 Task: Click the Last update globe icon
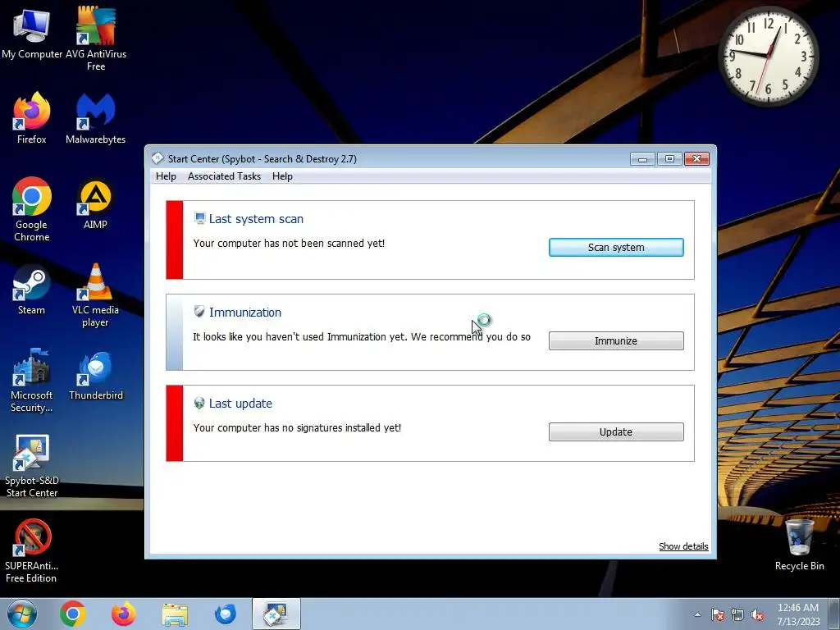pos(199,403)
